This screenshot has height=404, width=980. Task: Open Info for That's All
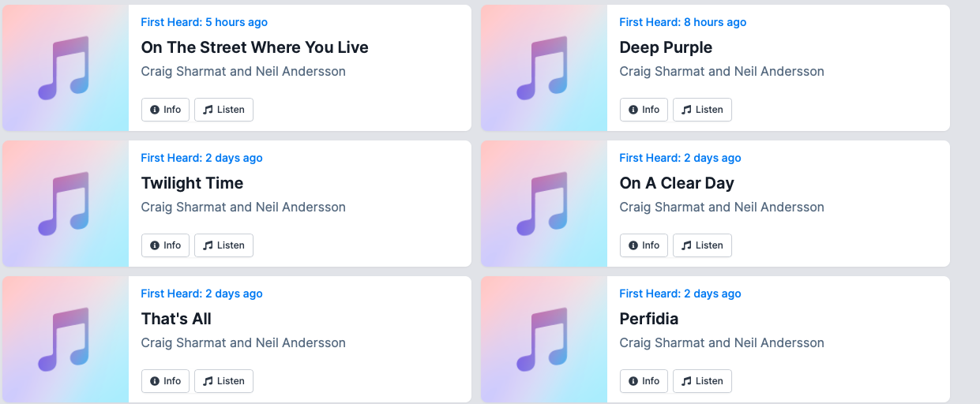click(x=165, y=381)
